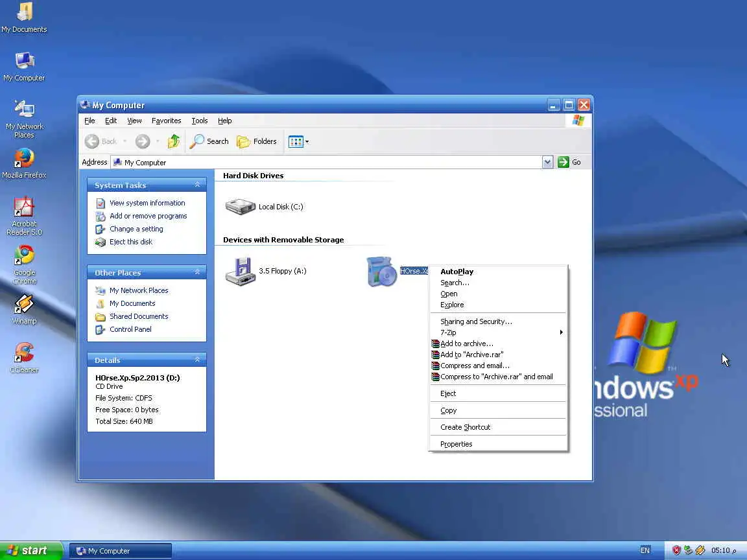Choose Eject from context menu
747x560 pixels.
coord(498,393)
